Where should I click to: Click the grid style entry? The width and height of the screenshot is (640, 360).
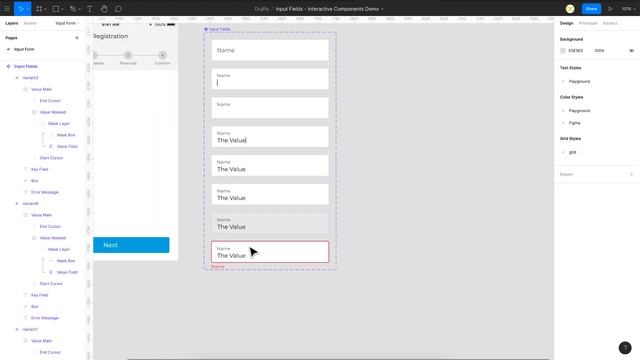coord(572,152)
